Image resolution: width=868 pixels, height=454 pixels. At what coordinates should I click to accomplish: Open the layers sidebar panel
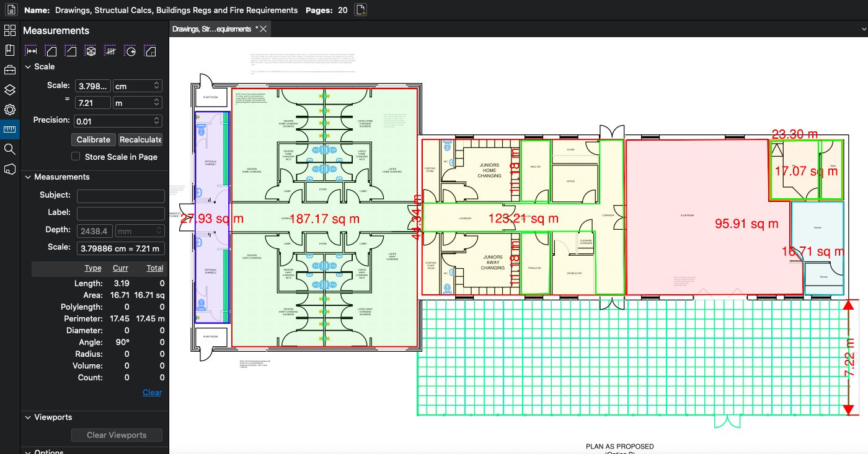click(9, 90)
